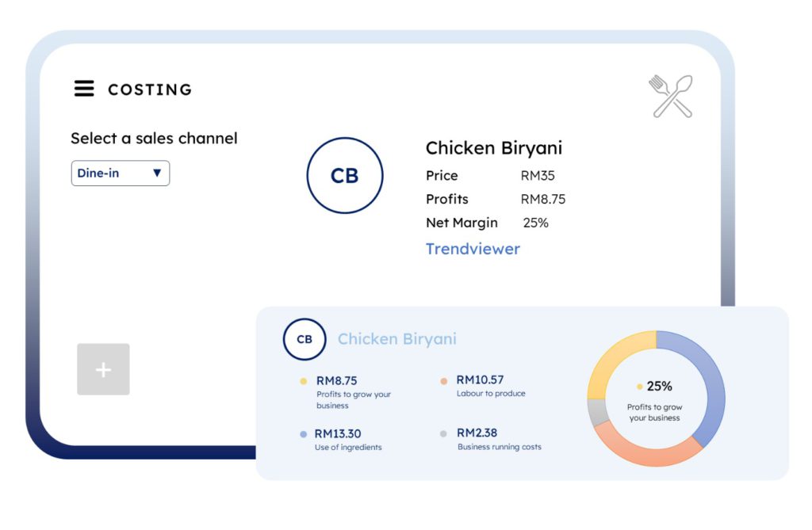Open the hamburger menu beside Costing
This screenshot has width=812, height=530.
[84, 89]
